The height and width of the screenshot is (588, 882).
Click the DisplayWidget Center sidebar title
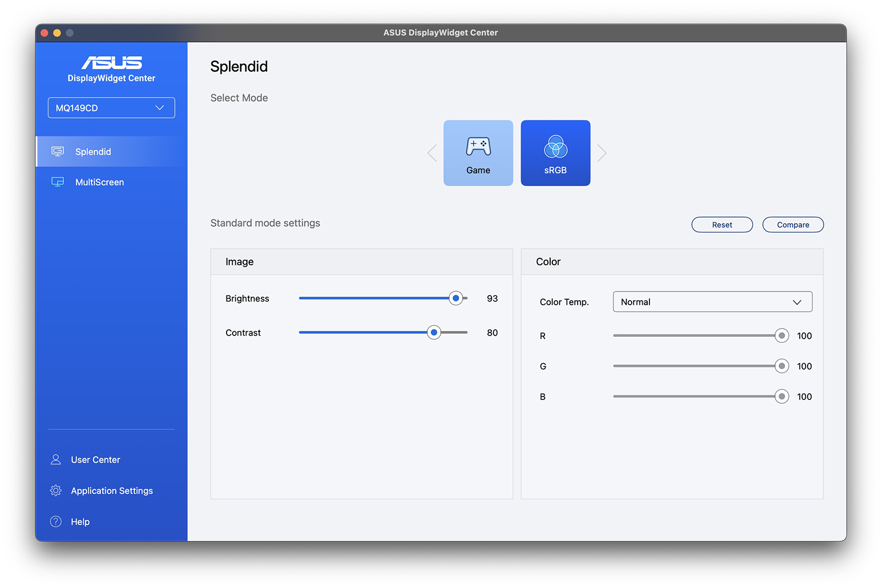click(x=111, y=78)
